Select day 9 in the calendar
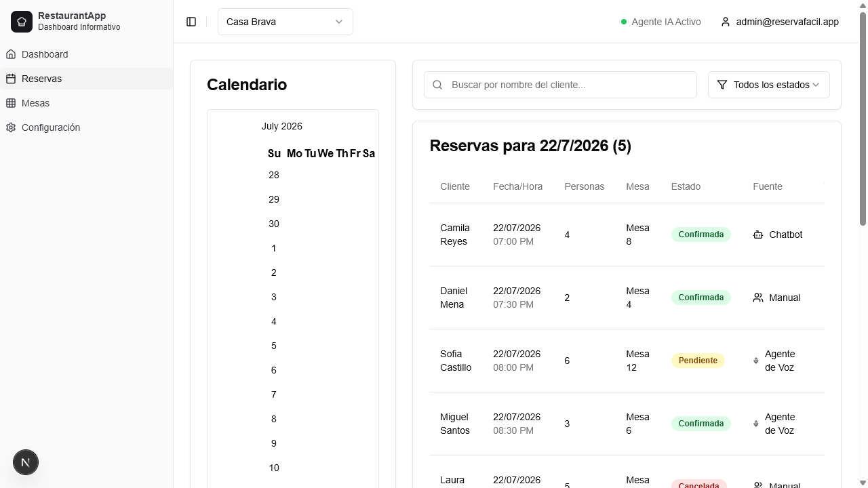868x488 pixels. coord(274,443)
